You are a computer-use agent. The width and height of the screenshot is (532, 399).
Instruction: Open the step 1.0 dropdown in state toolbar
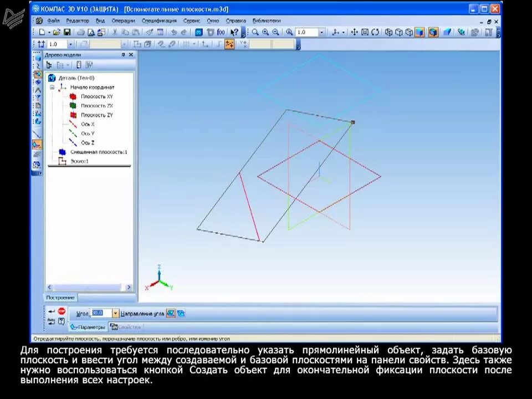click(x=70, y=44)
